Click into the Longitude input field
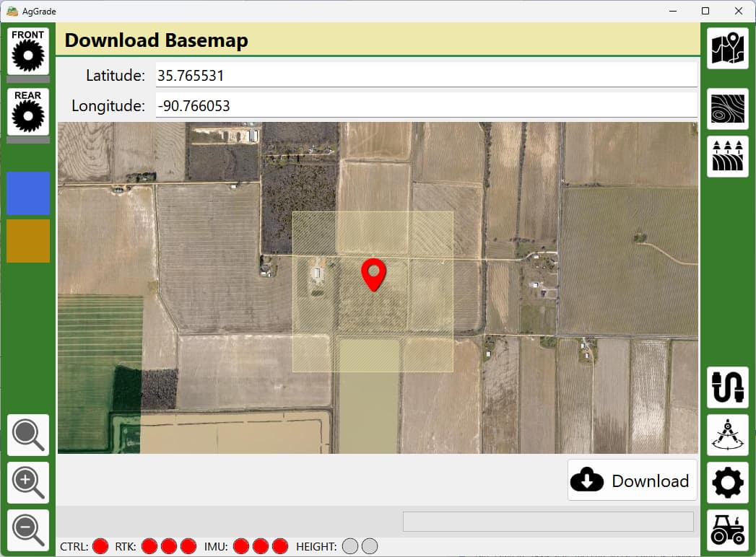756x557 pixels. (426, 106)
